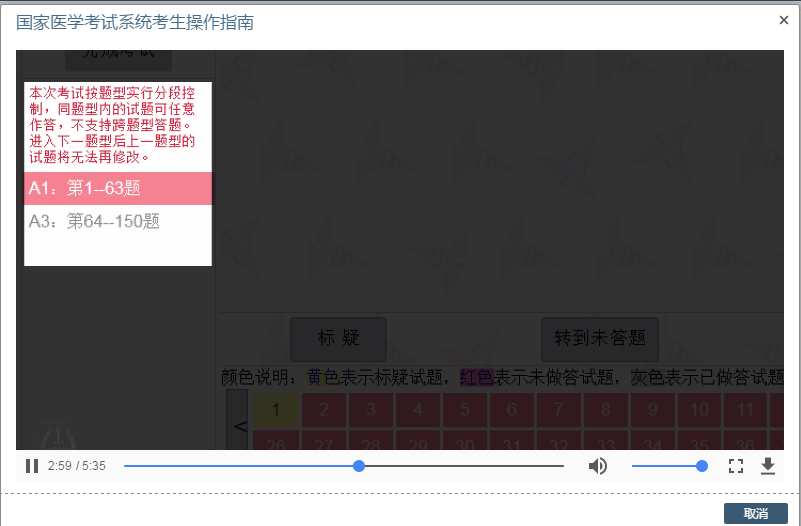The image size is (801, 526).
Task: Select section A3: 第64–150题
Action: click(118, 221)
